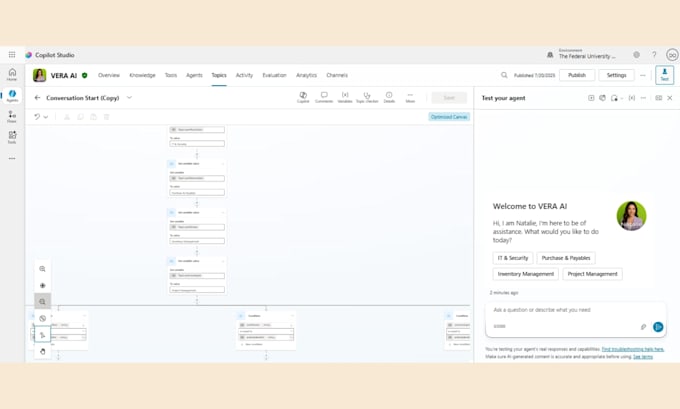The height and width of the screenshot is (409, 680).
Task: Click the circular reset view control
Action: (42, 318)
